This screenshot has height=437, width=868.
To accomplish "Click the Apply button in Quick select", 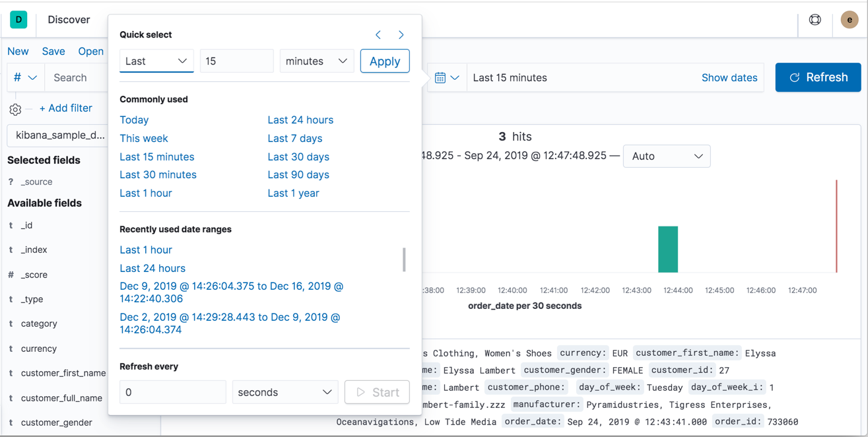I will pos(385,60).
